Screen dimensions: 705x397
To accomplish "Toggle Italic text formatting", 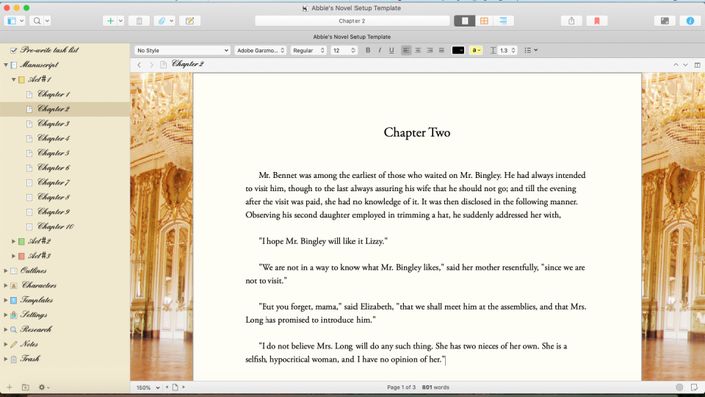I will [379, 50].
